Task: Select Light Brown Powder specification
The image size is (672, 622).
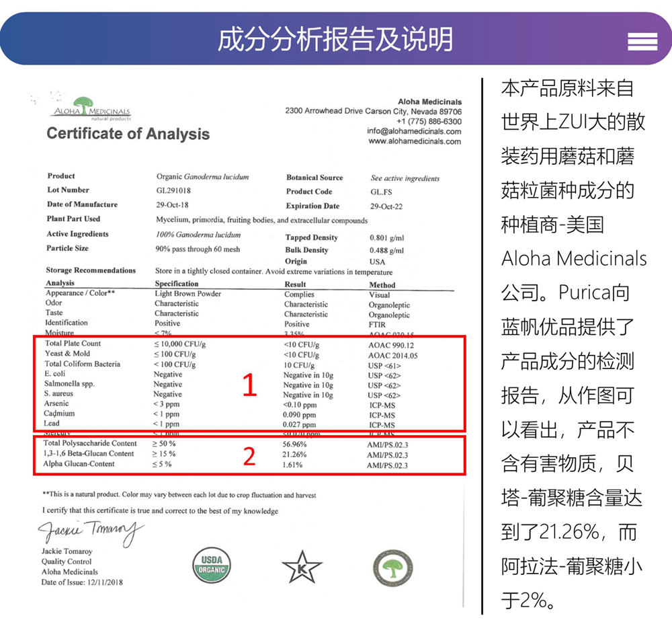Action: [188, 294]
